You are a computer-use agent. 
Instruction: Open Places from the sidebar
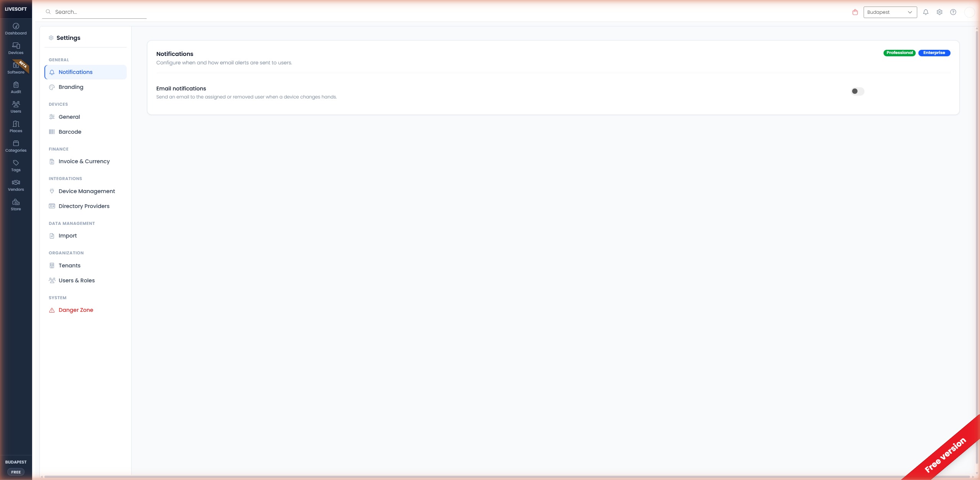coord(16,126)
